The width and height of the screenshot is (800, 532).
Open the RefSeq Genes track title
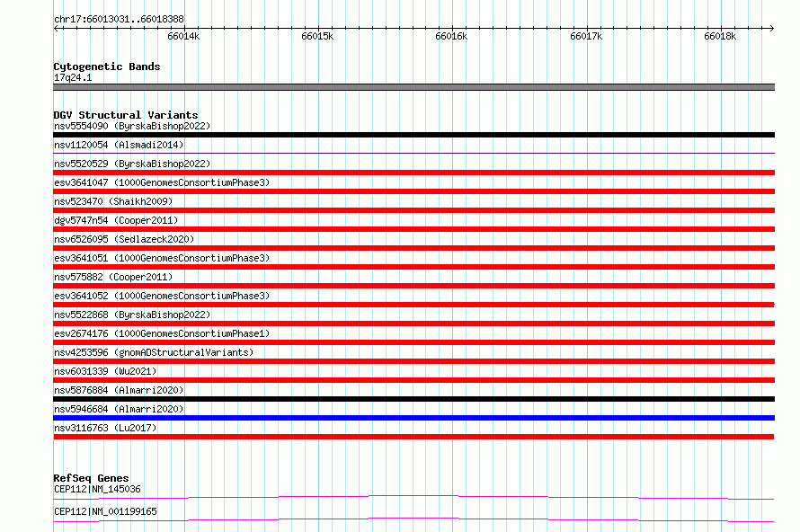(x=91, y=478)
